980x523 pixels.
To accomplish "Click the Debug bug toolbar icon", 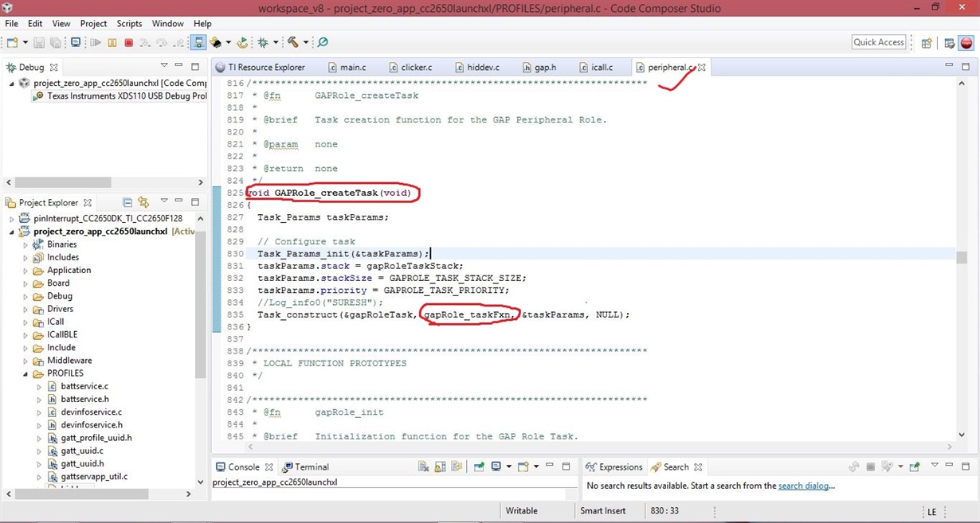I will pyautogui.click(x=264, y=42).
